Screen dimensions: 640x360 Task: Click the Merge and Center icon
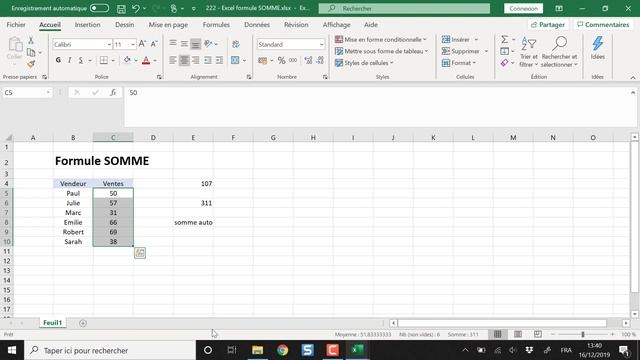coord(235,60)
